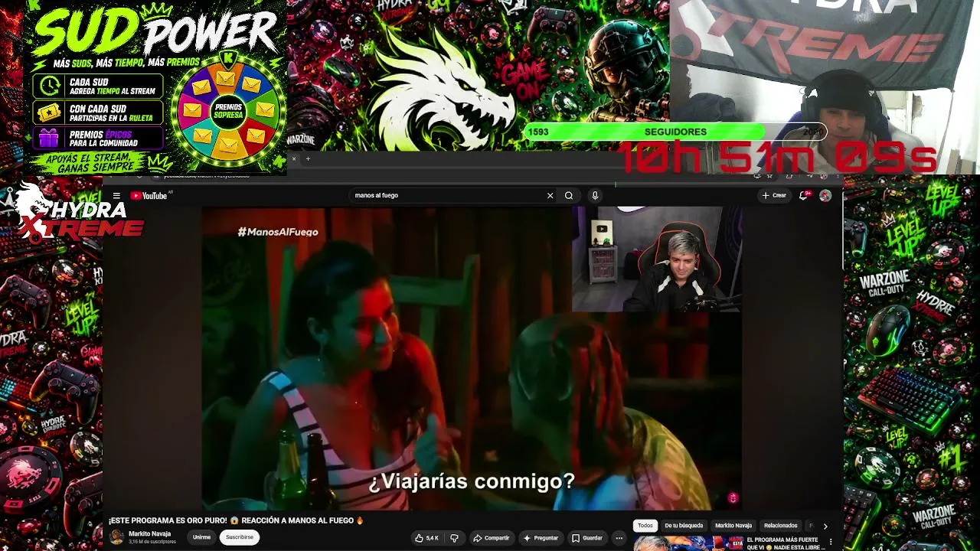This screenshot has height=551, width=980.
Task: Click the browser address bar URL
Action: [207, 175]
